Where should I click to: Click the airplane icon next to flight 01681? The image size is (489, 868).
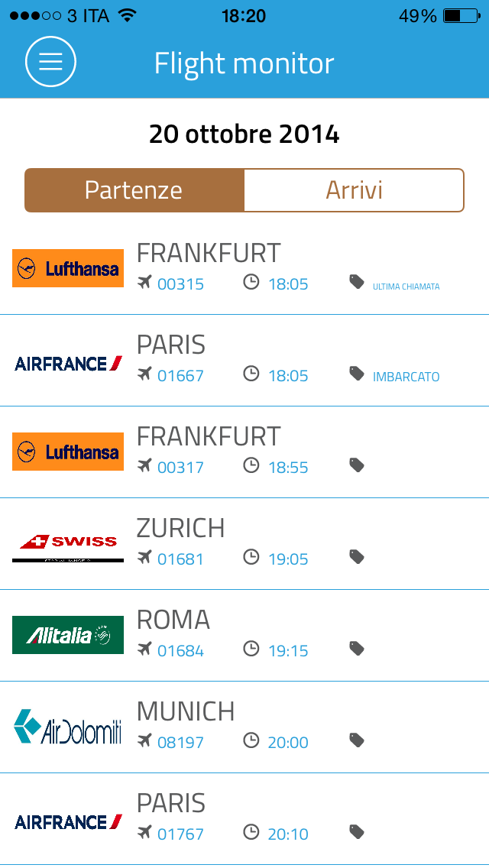[x=144, y=557]
